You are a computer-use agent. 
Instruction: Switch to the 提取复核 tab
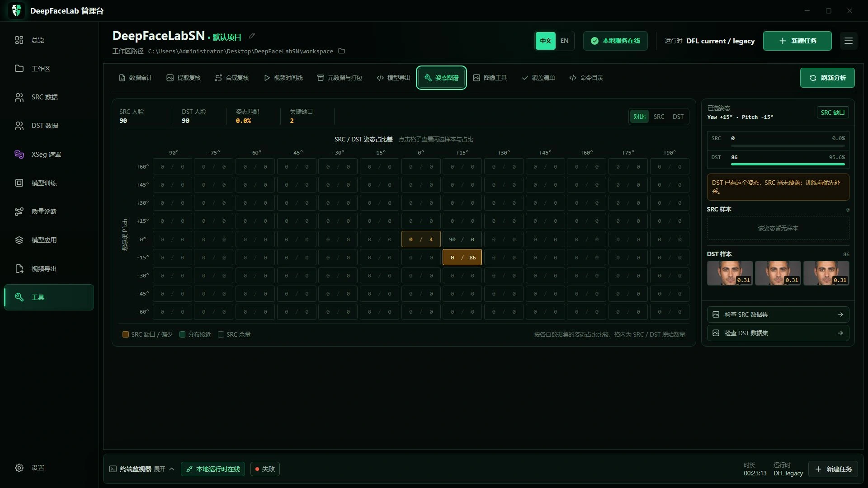tap(184, 78)
